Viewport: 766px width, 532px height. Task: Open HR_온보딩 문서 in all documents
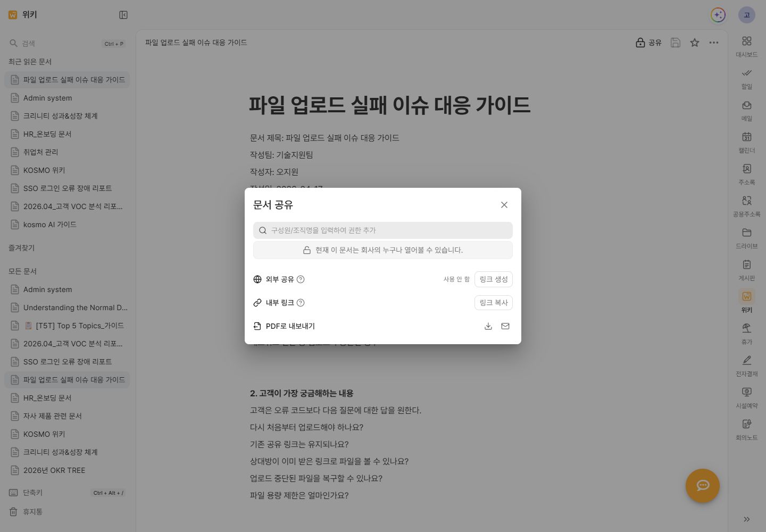tap(67, 398)
